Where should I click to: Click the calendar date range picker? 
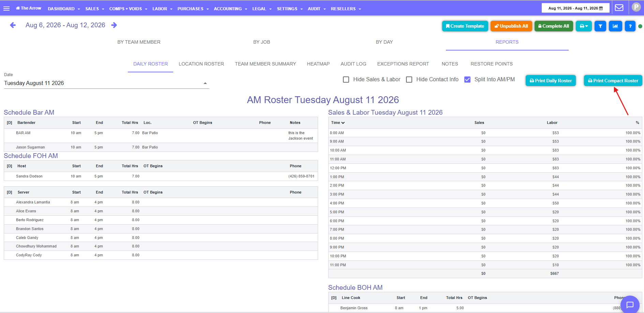[575, 8]
